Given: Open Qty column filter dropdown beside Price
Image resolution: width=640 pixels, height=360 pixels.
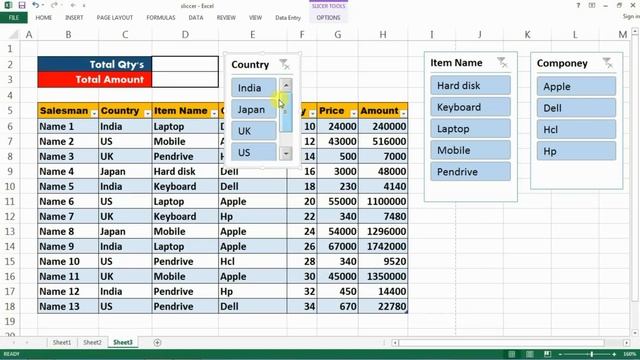Looking at the screenshot, I should pos(312,113).
